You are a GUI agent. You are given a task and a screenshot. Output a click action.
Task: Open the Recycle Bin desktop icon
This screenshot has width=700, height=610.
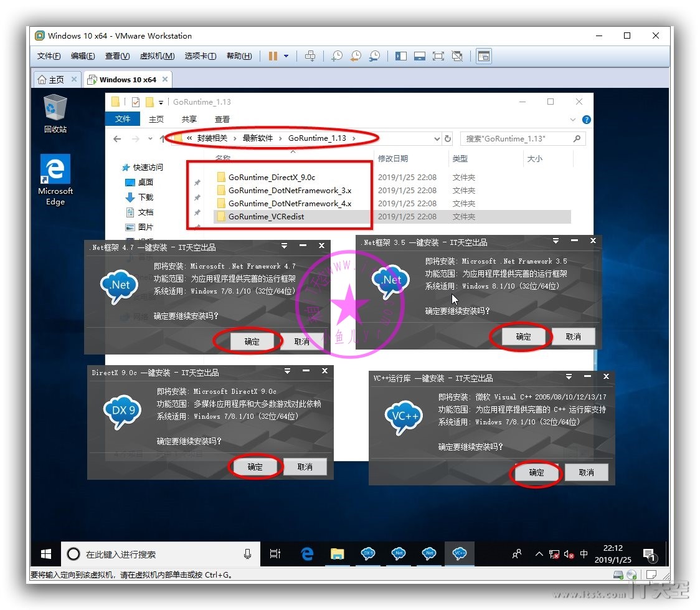tap(55, 113)
